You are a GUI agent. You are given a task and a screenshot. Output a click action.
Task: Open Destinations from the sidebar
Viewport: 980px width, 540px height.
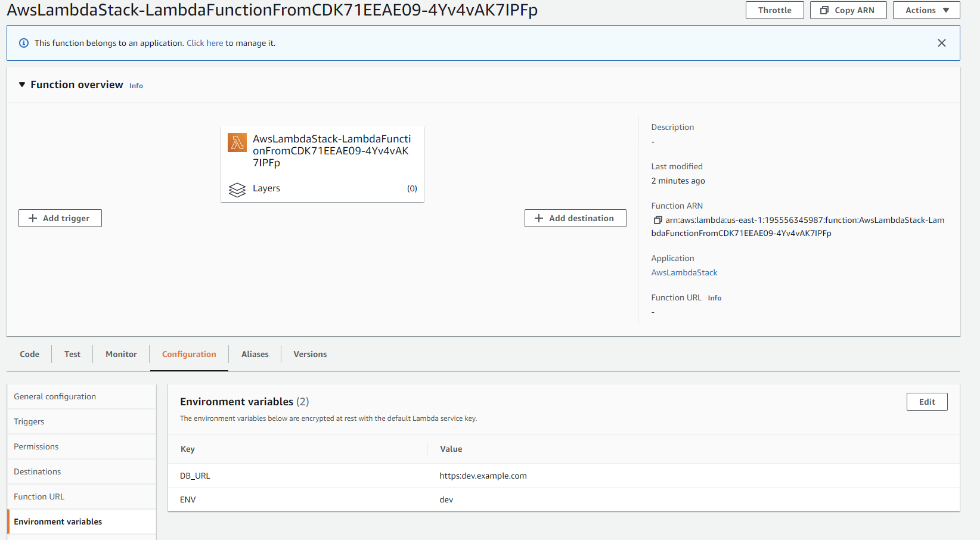pyautogui.click(x=37, y=471)
